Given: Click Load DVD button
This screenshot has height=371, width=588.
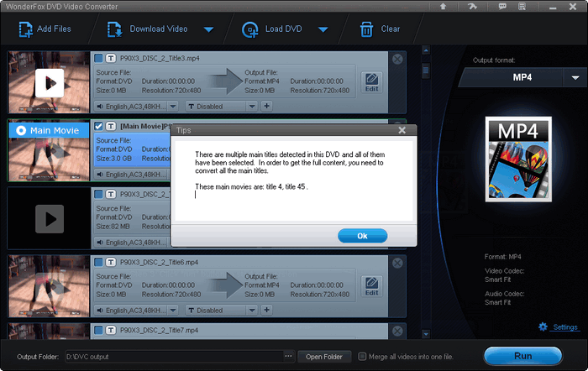Looking at the screenshot, I should pyautogui.click(x=272, y=29).
